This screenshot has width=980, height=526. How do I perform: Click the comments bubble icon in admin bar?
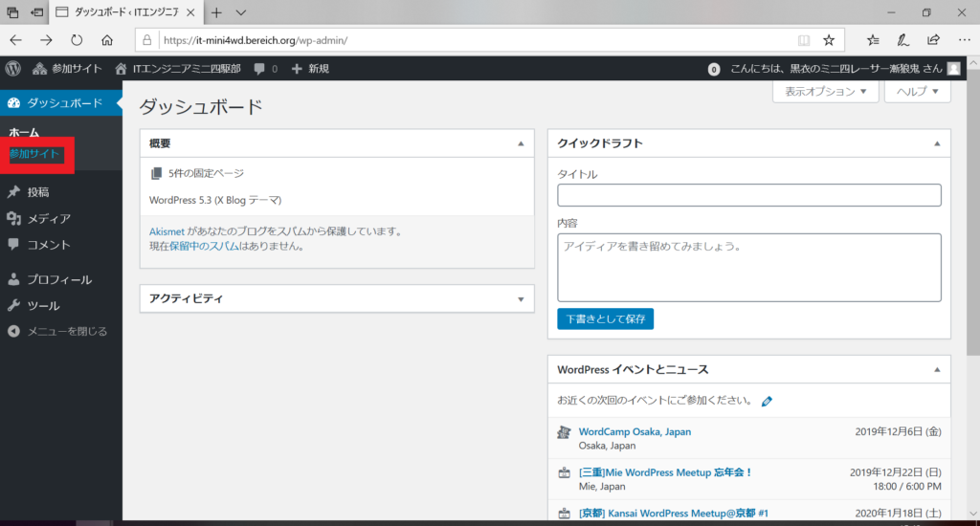point(259,69)
